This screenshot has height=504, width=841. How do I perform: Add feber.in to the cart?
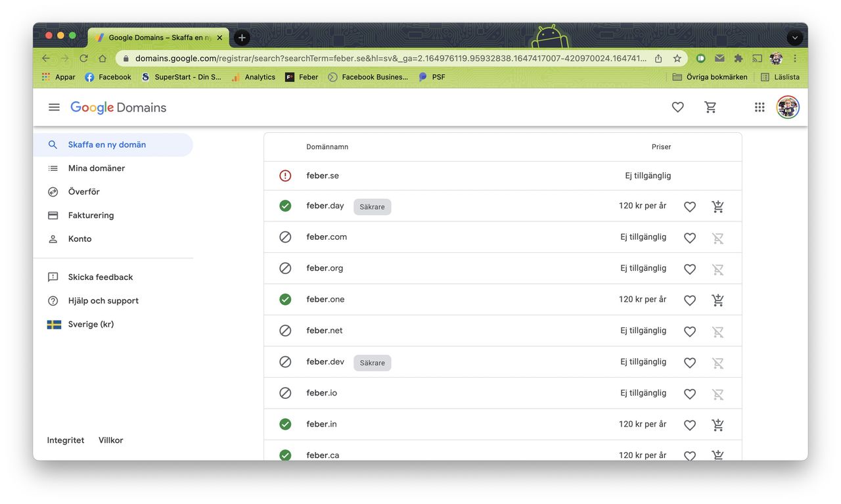tap(717, 425)
